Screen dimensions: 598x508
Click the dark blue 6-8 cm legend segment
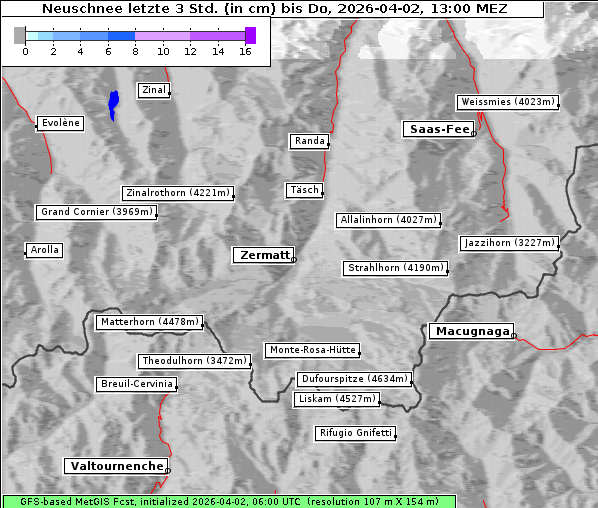(x=122, y=36)
